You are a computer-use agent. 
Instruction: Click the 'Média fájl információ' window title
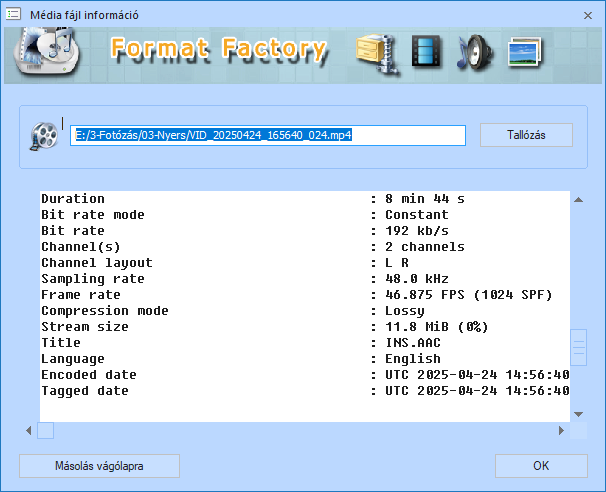click(84, 15)
